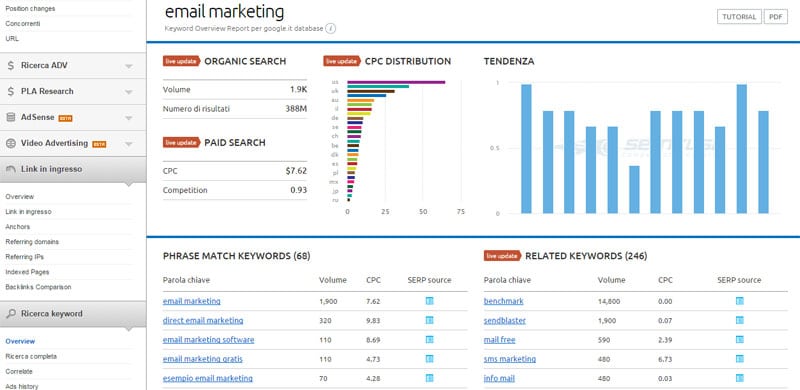Open Indexed Pages in sidebar

[27, 272]
